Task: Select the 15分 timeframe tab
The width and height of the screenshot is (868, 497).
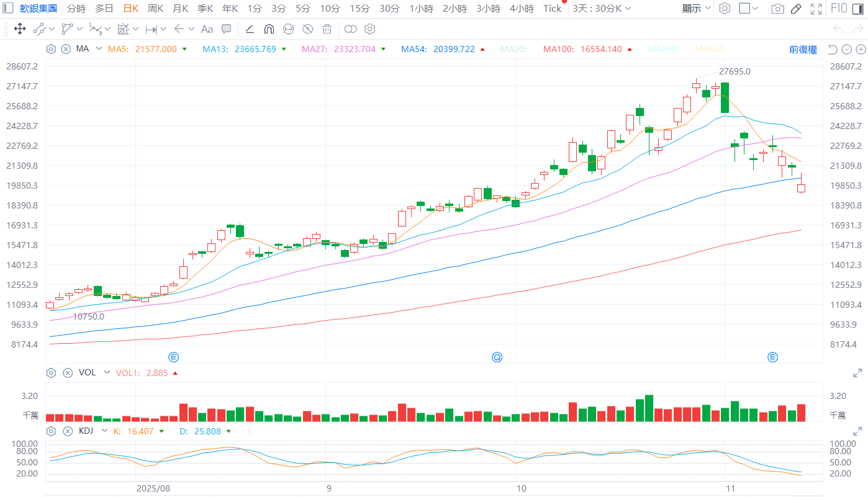Action: click(359, 9)
